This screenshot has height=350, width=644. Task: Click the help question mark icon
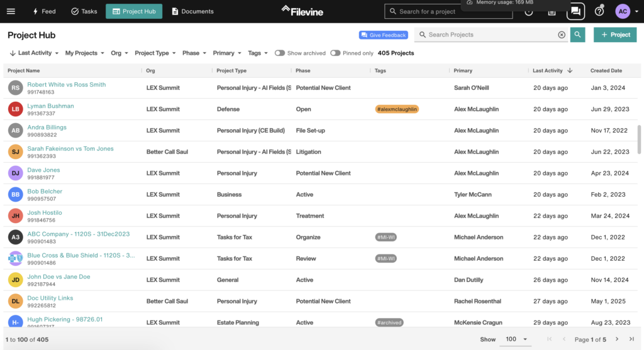coord(599,11)
